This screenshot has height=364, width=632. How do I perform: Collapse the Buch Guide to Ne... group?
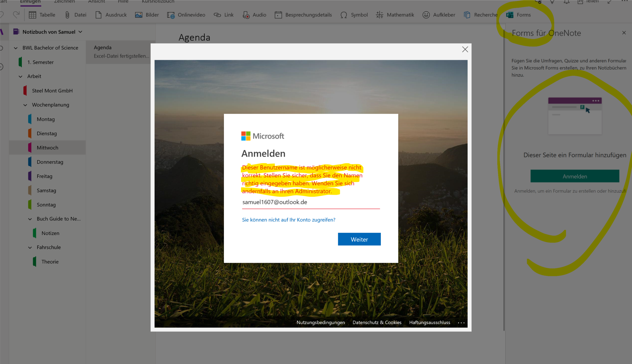pyautogui.click(x=30, y=219)
